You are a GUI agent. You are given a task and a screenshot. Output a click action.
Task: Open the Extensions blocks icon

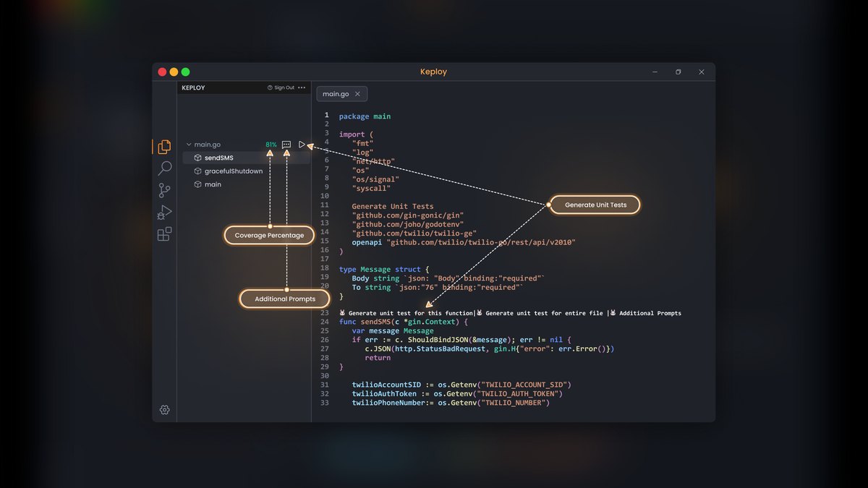[x=164, y=234]
